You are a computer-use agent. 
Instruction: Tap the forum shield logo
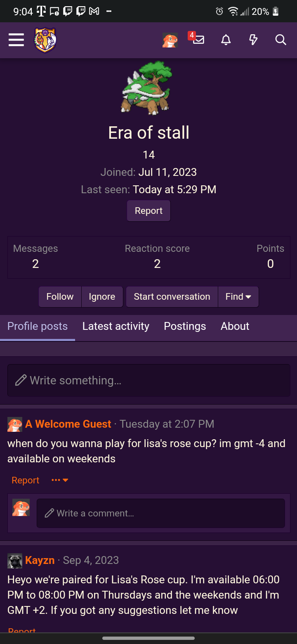(45, 40)
